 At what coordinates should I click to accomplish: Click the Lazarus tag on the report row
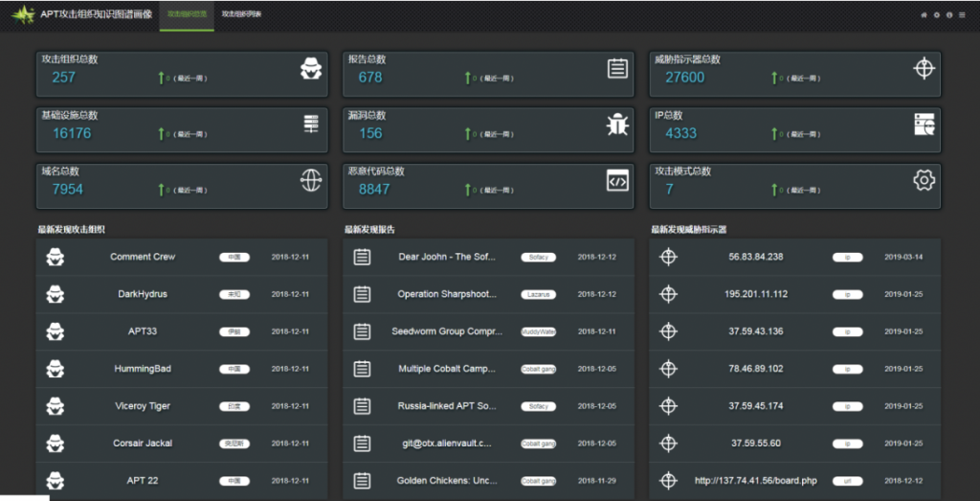(538, 294)
